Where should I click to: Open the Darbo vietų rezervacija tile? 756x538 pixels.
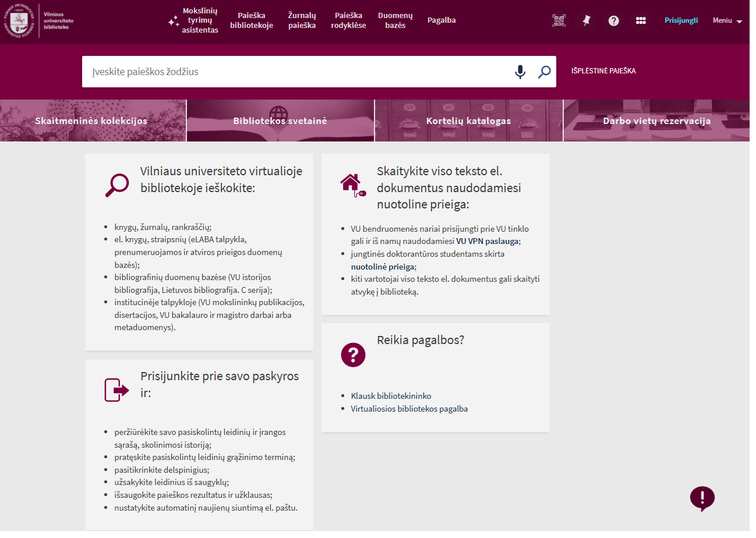tap(656, 121)
